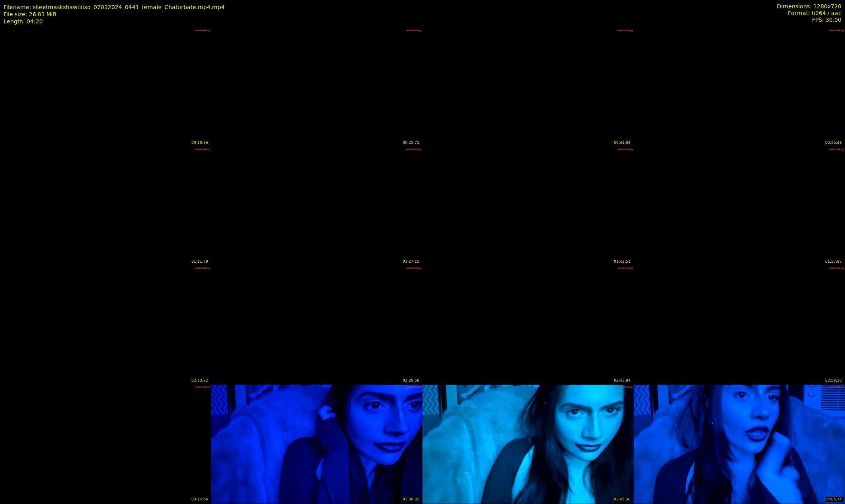Click the black frame timestamped 03:14.66

pos(105,444)
